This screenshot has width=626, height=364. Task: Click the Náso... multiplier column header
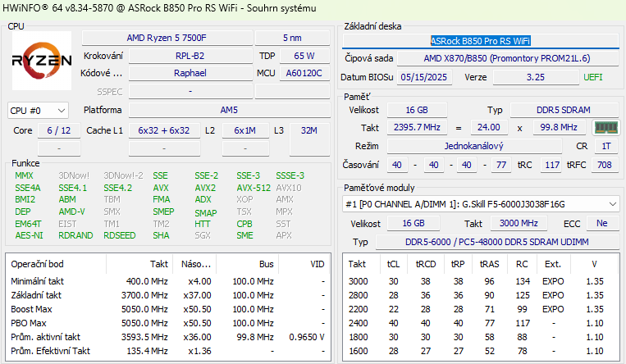[195, 264]
